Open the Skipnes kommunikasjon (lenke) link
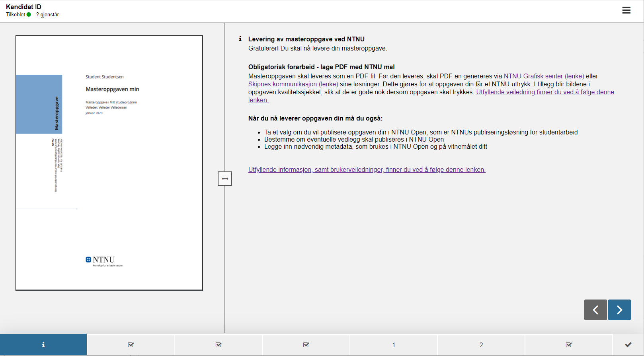 pos(293,84)
